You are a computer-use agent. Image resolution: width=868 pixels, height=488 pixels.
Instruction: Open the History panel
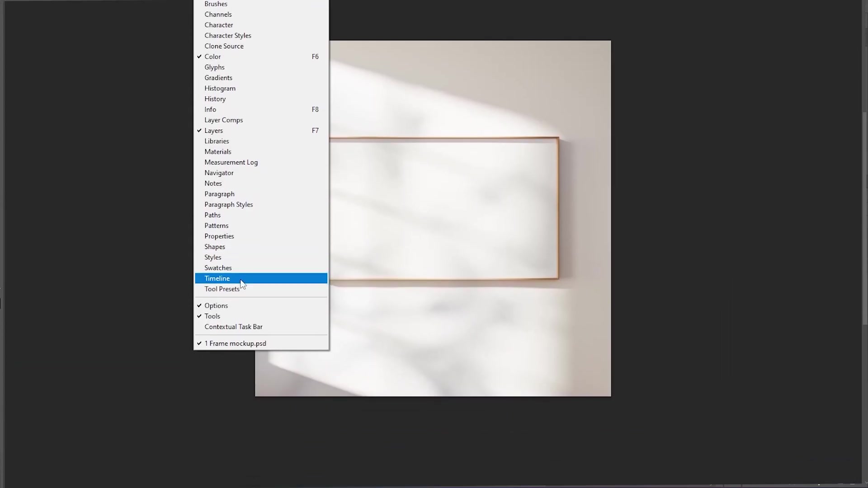[x=215, y=99]
